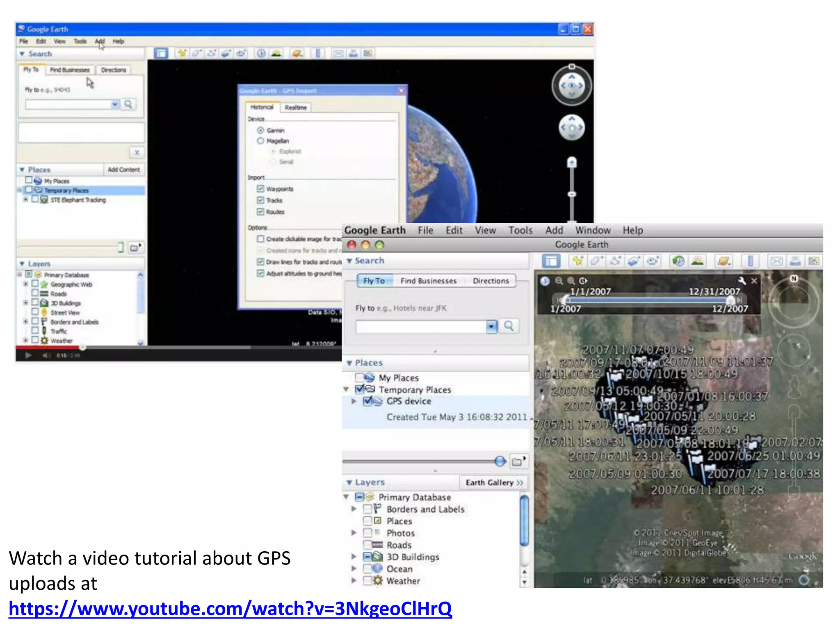Collapse the Temporary Places tree in the Mac window
This screenshot has height=630, width=840.
(x=346, y=389)
